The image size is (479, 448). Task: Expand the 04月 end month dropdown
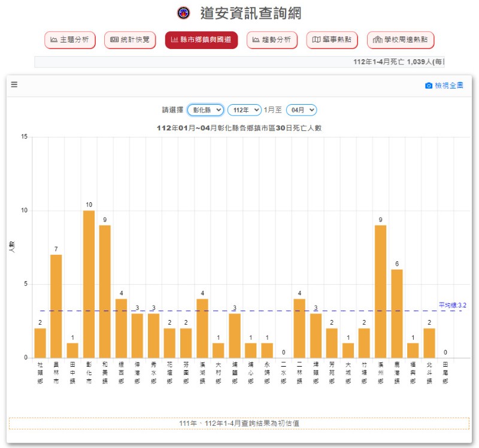301,110
